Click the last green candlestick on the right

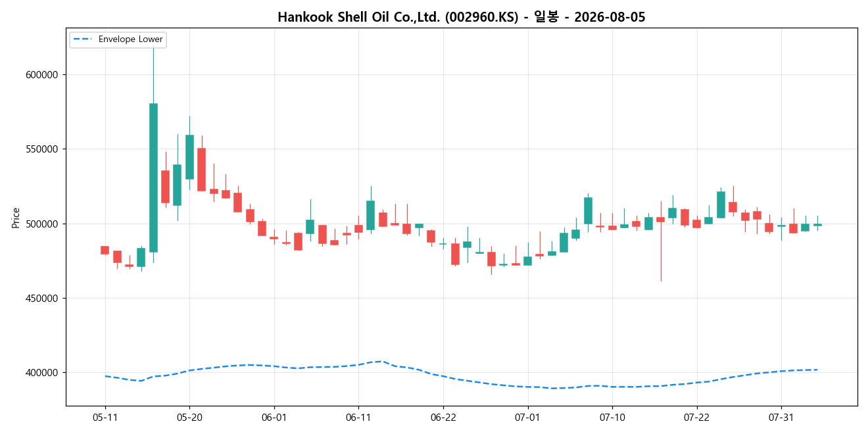pyautogui.click(x=817, y=225)
